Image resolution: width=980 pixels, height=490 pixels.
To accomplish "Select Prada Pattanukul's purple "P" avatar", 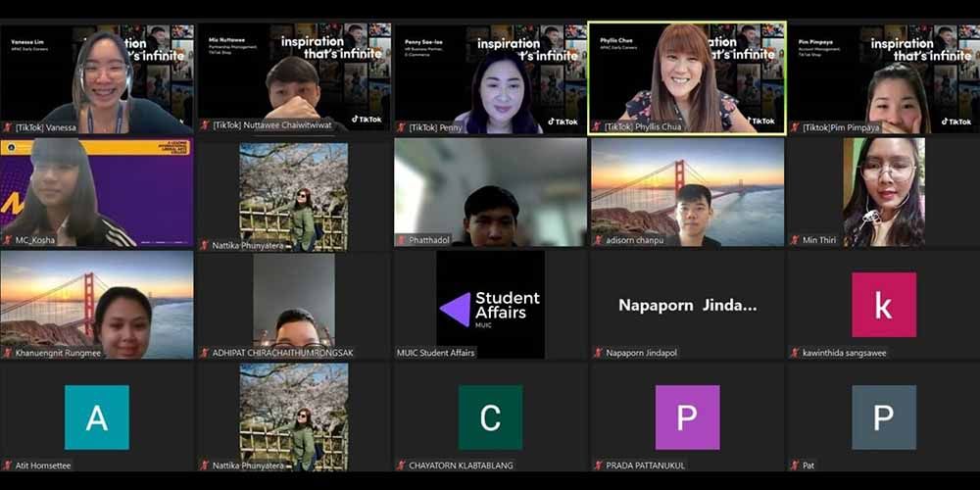I will 687,417.
